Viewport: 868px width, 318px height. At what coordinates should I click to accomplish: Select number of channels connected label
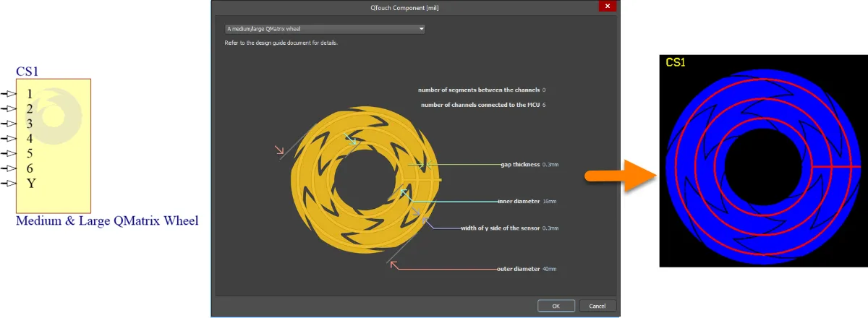(480, 105)
